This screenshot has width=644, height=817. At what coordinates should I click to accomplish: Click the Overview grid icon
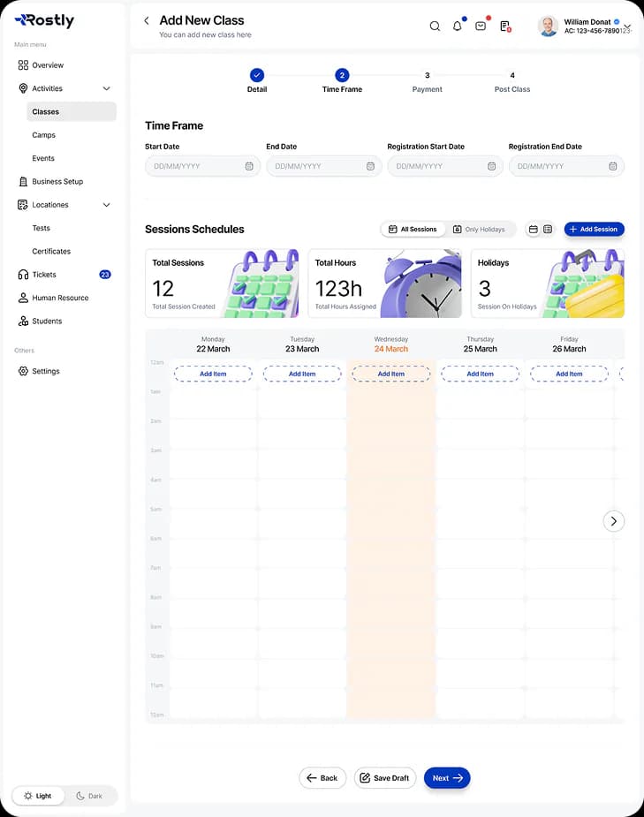tap(23, 65)
